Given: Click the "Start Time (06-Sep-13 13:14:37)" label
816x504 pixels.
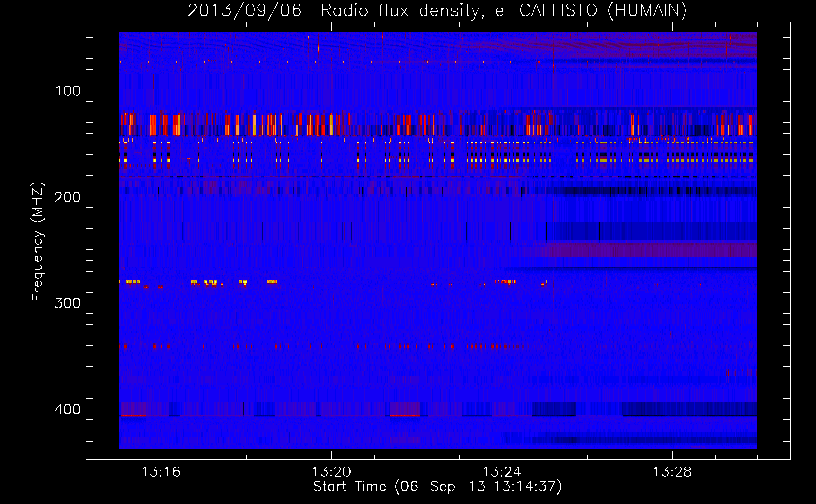Looking at the screenshot, I should [437, 487].
